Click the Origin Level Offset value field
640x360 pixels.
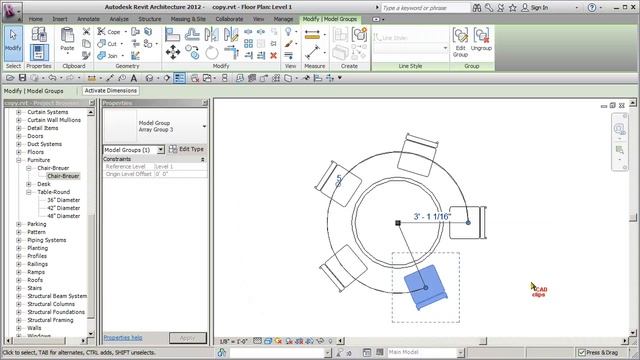click(x=180, y=174)
